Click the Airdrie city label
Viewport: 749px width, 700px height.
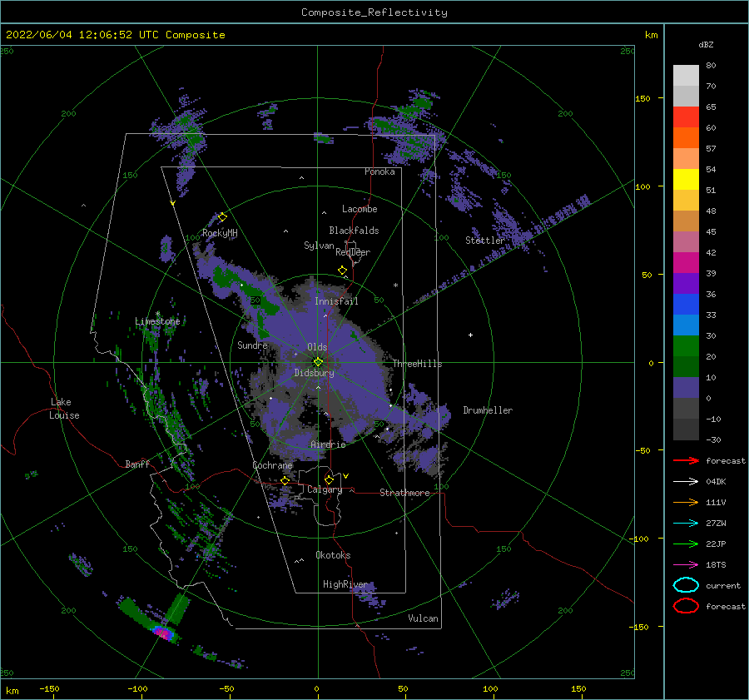(x=328, y=444)
